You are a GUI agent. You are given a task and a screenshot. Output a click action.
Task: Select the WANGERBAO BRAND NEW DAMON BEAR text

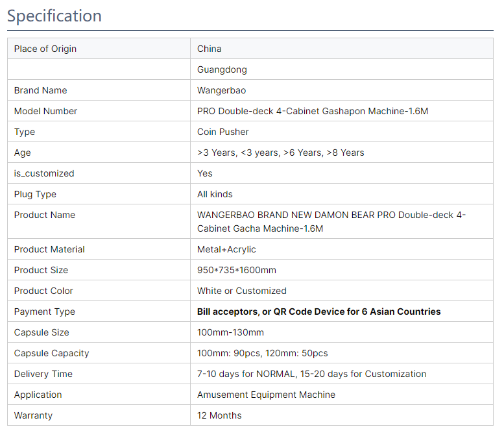[x=286, y=215]
